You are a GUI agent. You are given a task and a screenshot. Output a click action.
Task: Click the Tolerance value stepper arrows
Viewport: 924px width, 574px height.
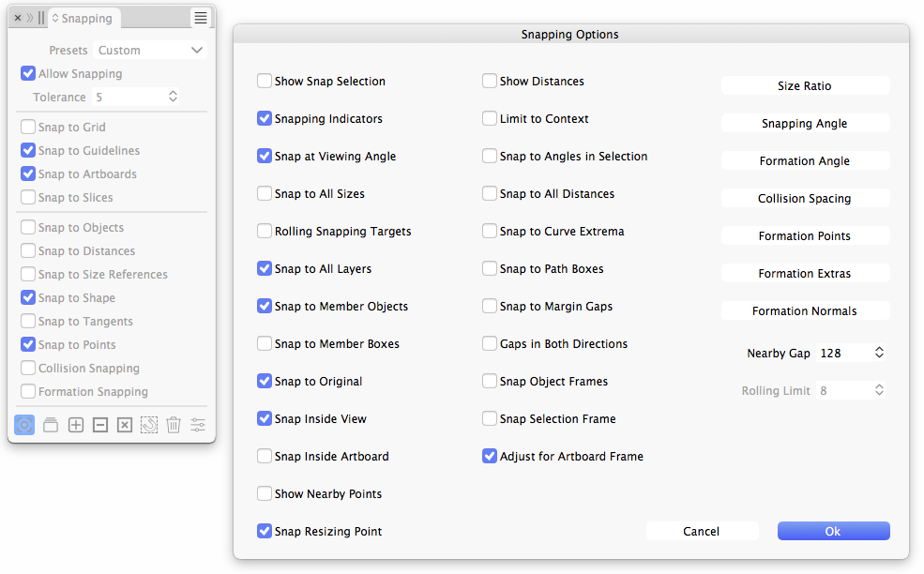tap(174, 98)
